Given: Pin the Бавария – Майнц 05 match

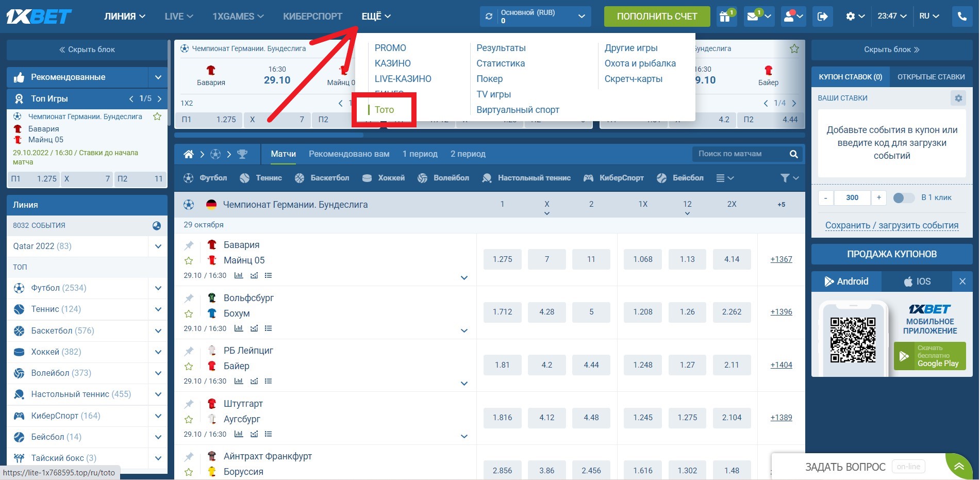Looking at the screenshot, I should (x=189, y=245).
